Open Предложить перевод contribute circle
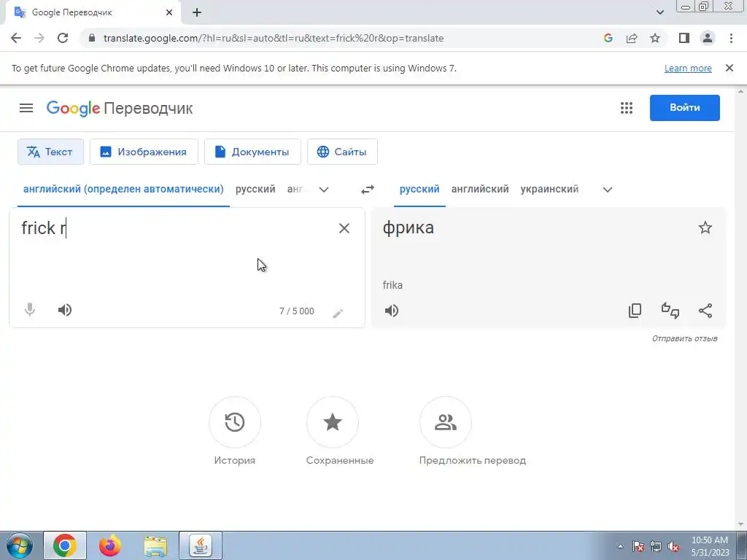 [446, 422]
